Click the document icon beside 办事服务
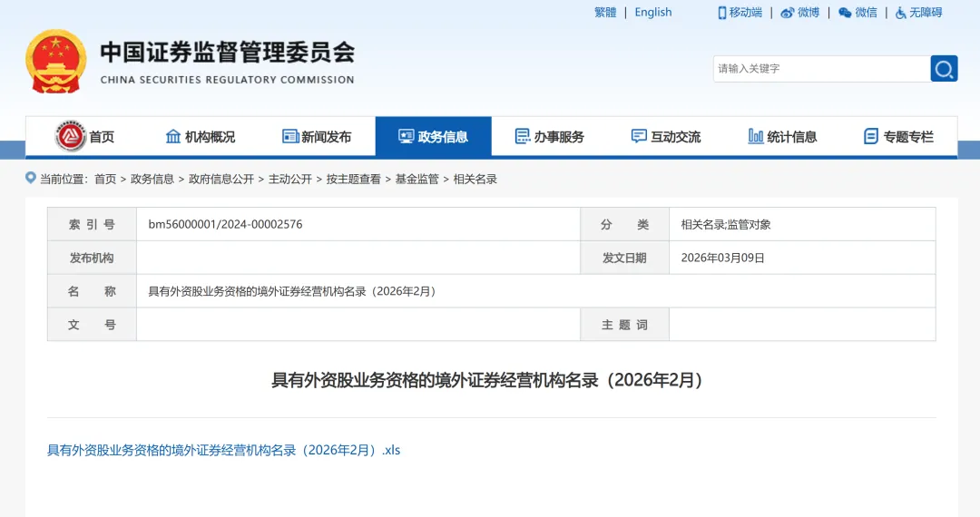 click(x=523, y=136)
